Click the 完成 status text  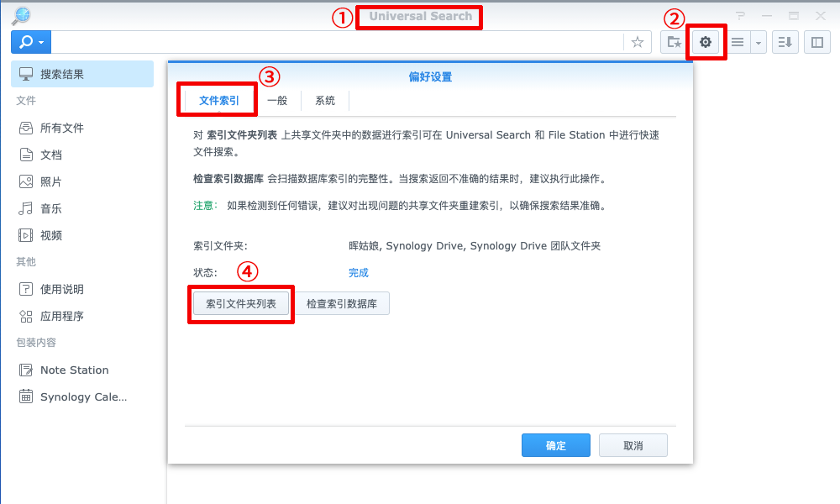click(359, 273)
